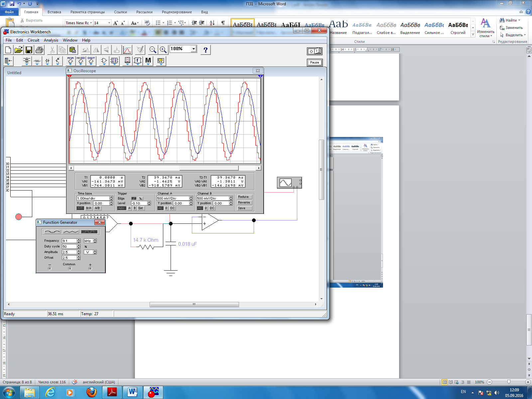
Task: Open Help with the question mark icon
Action: (x=205, y=50)
